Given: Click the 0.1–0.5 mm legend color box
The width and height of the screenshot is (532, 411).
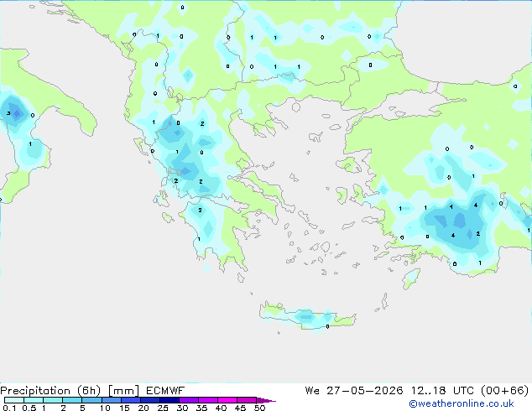Looking at the screenshot, I should [x=14, y=400].
